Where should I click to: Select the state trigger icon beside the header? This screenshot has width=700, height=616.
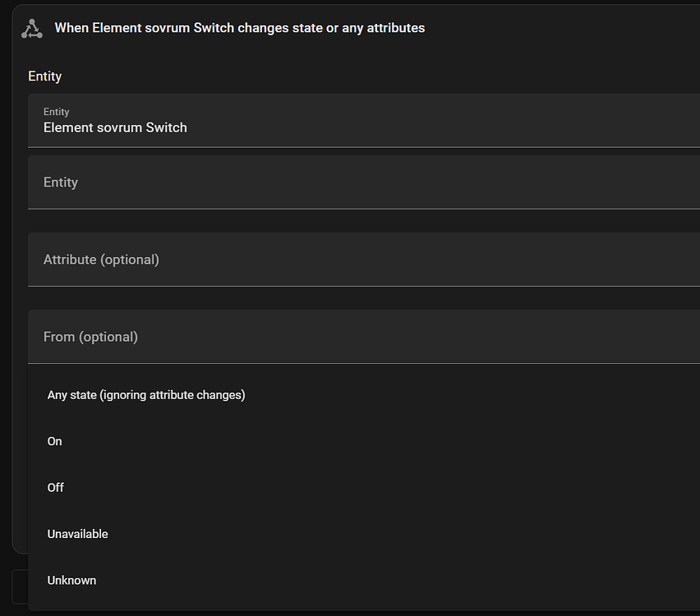31,27
